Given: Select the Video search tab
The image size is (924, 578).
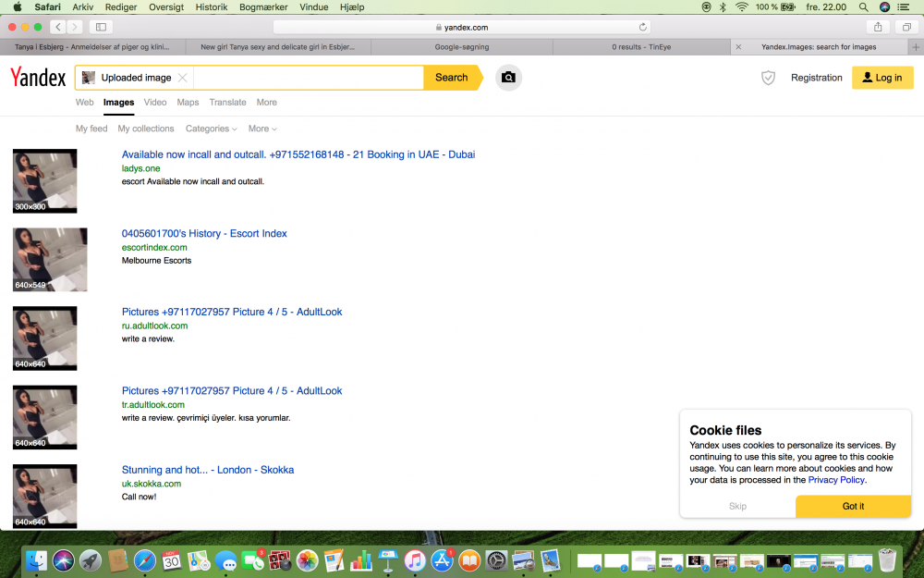Looking at the screenshot, I should click(x=155, y=102).
